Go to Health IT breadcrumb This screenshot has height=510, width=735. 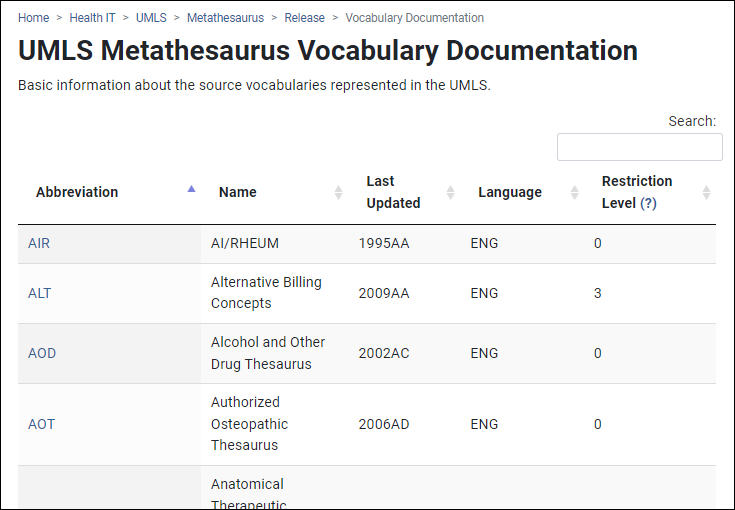(92, 18)
